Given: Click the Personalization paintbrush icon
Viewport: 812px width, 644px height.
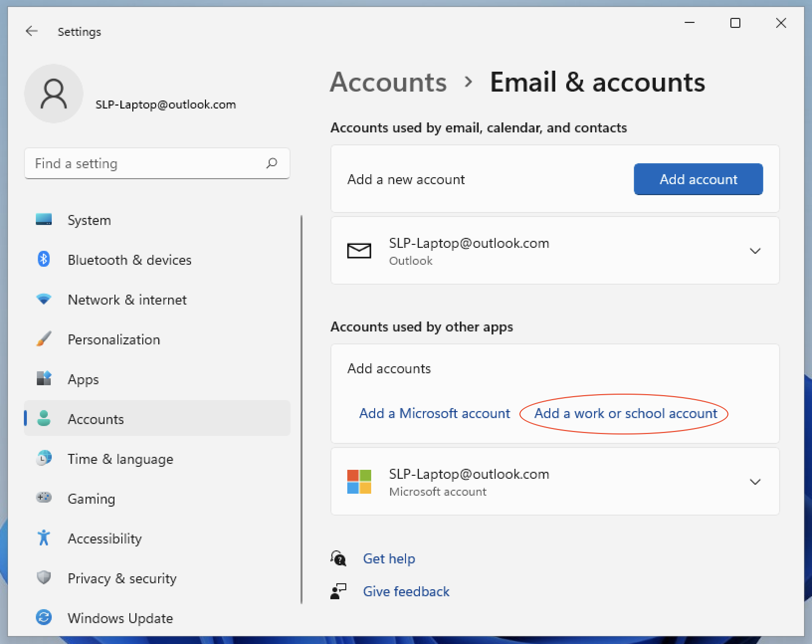Looking at the screenshot, I should 44,339.
